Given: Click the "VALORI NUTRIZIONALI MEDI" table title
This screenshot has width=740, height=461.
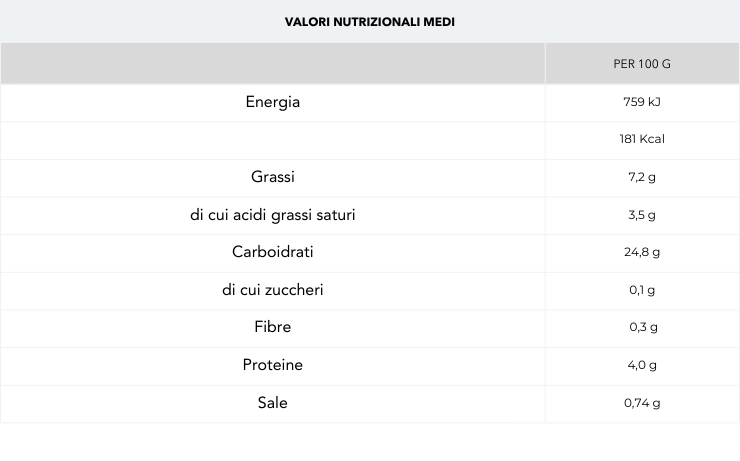Looking at the screenshot, I should click(x=370, y=21).
